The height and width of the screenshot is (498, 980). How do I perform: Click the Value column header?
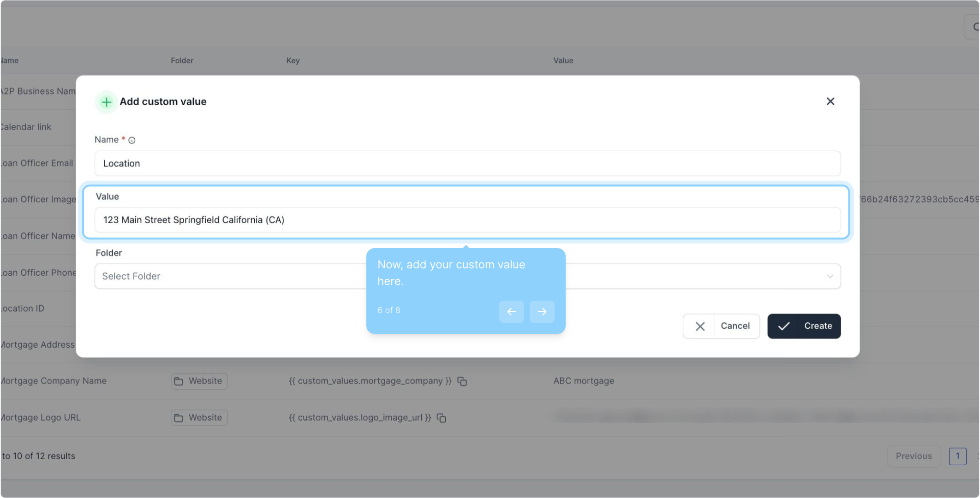pos(563,60)
